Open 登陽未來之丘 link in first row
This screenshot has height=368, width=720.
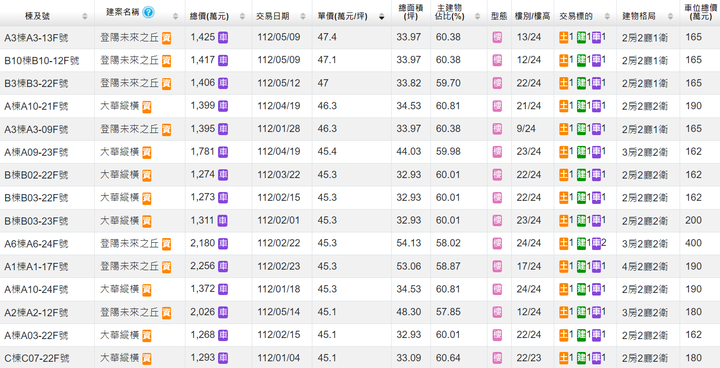(129, 37)
